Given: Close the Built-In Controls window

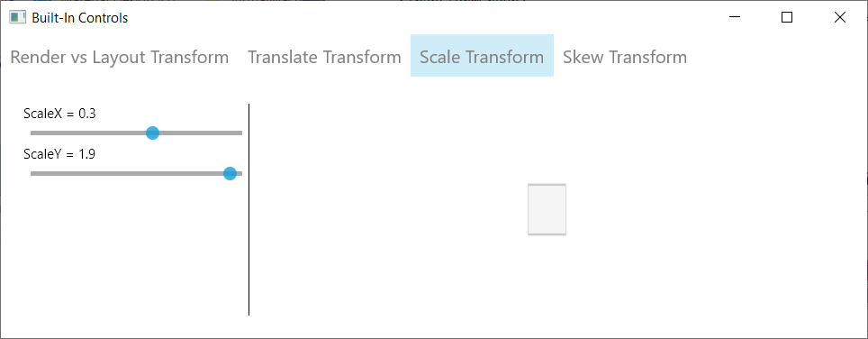Looking at the screenshot, I should pos(839,17).
